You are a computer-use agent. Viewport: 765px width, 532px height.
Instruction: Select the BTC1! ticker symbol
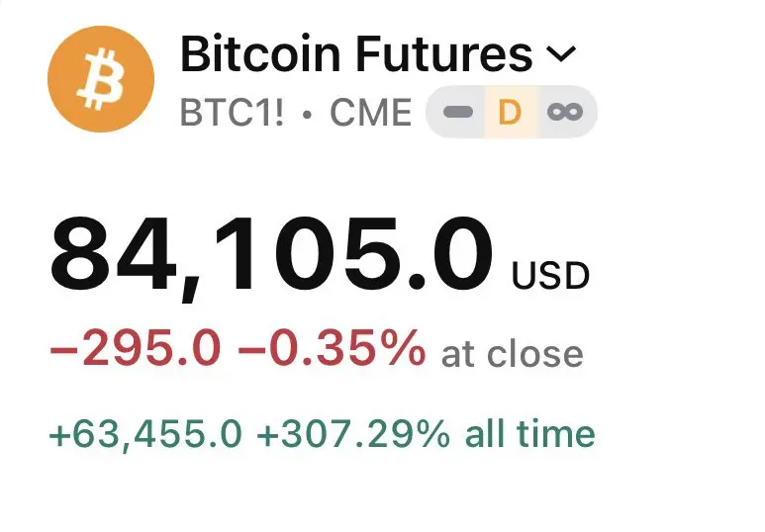(233, 112)
